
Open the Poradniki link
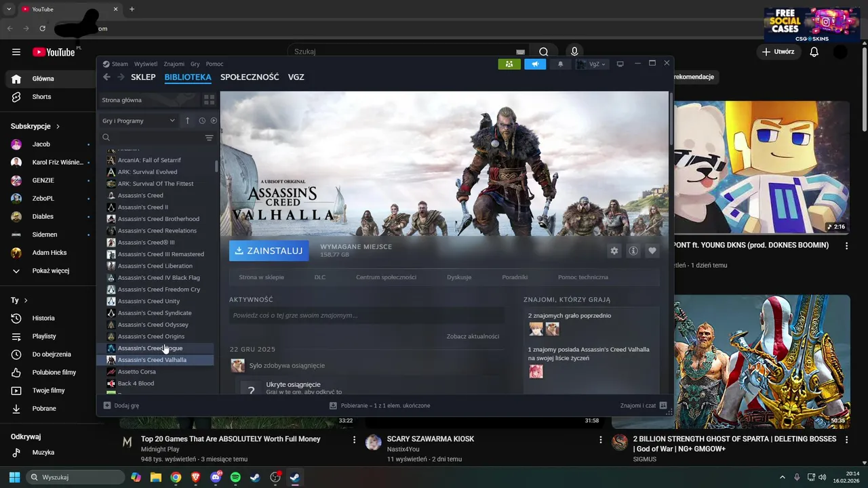[515, 277]
